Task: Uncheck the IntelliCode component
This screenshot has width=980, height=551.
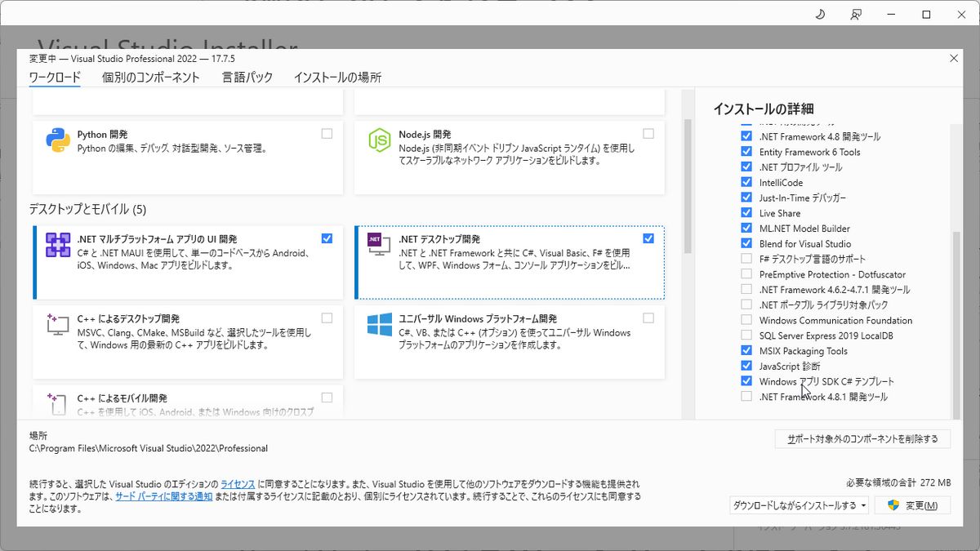Action: 746,182
